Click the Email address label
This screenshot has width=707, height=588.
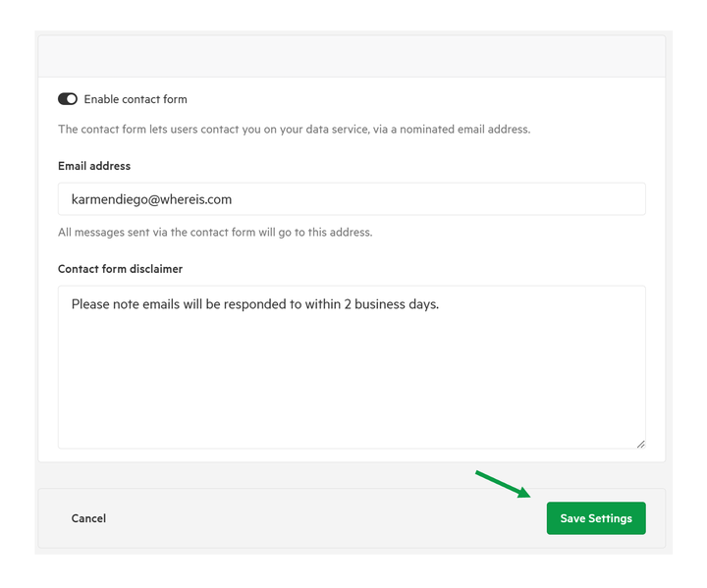(94, 166)
